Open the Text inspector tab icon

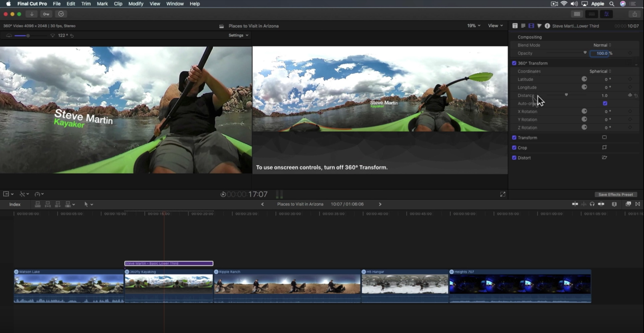[515, 26]
